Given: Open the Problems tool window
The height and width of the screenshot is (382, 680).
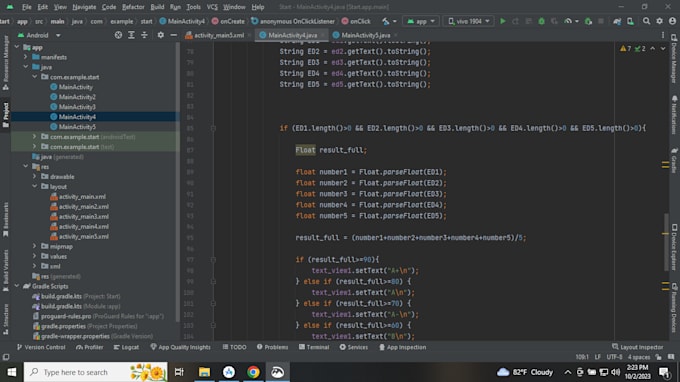Looking at the screenshot, I should 272,347.
